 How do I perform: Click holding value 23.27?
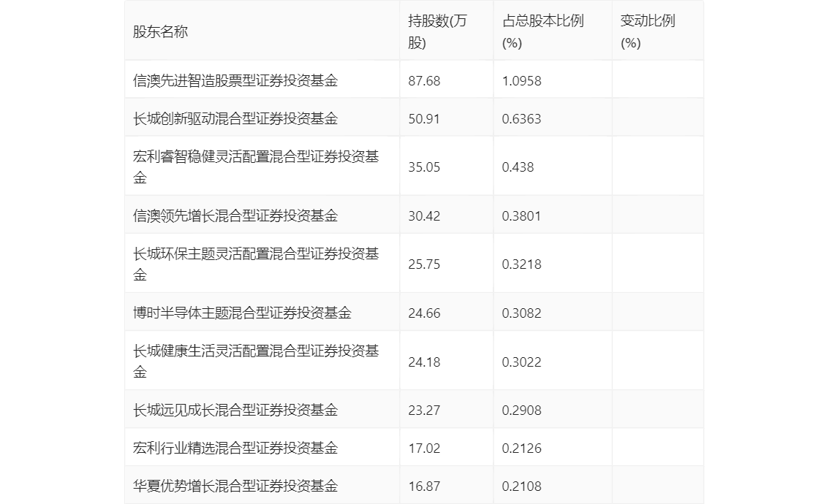coord(424,411)
